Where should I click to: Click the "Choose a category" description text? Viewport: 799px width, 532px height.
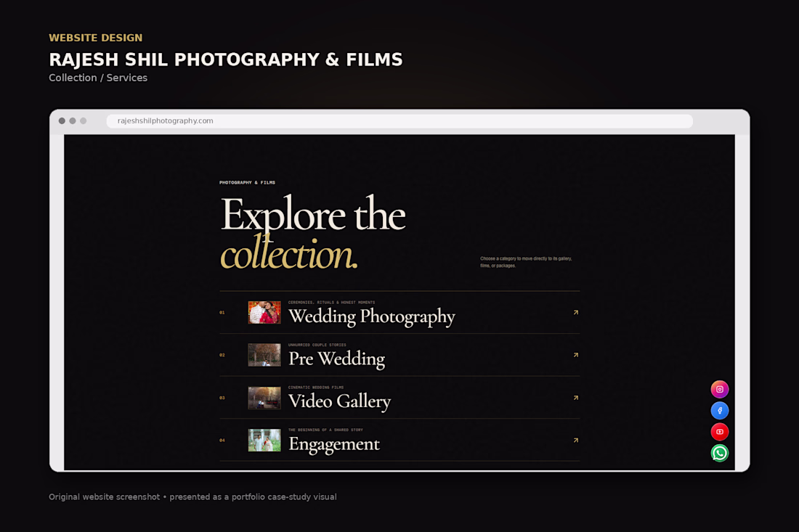tap(526, 262)
